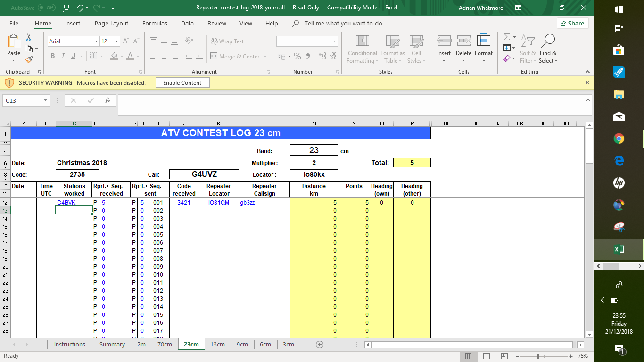Switch to the Formulas ribbon tab

coord(155,23)
